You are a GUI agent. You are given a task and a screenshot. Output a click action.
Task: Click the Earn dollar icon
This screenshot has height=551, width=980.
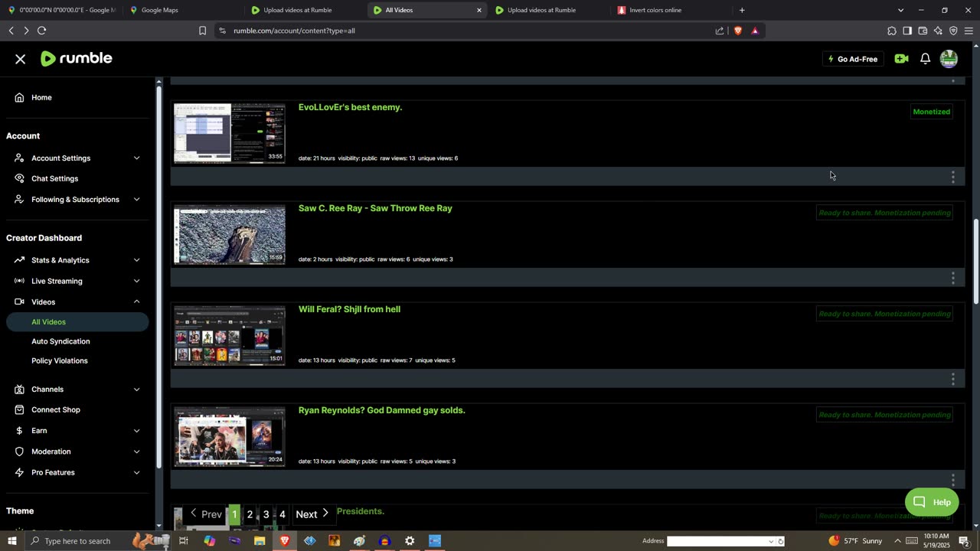tap(19, 430)
